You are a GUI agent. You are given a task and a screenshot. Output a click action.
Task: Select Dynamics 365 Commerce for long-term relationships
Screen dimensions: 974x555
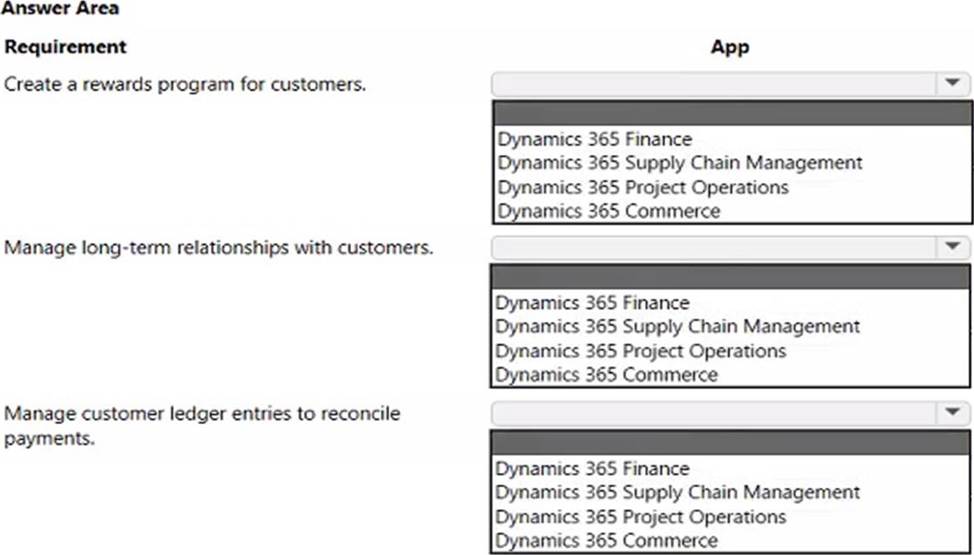(606, 375)
